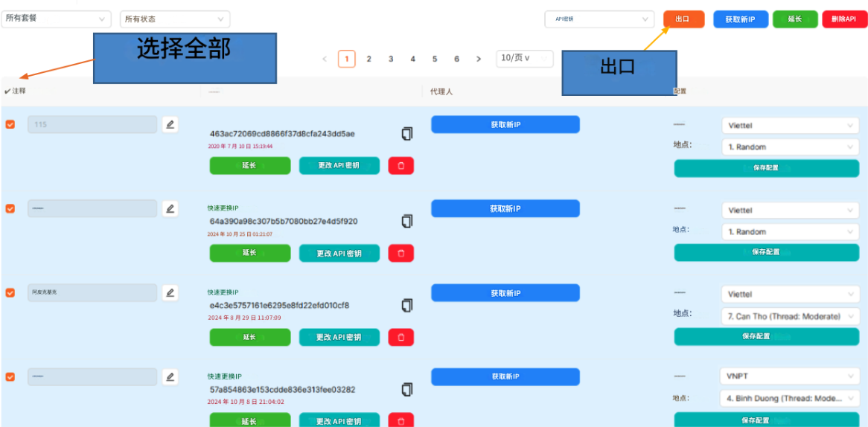Uncheck the checkbox for the row with note 115
This screenshot has height=427, width=868.
pos(10,124)
